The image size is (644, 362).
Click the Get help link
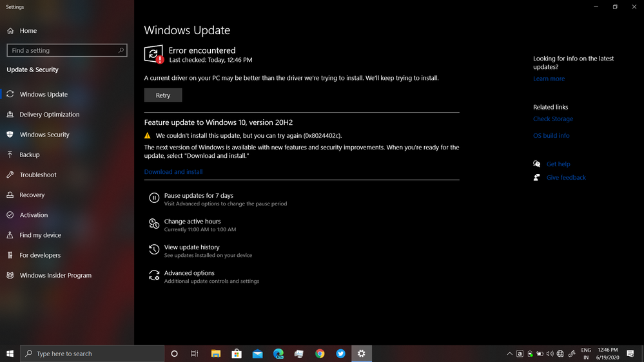point(558,164)
